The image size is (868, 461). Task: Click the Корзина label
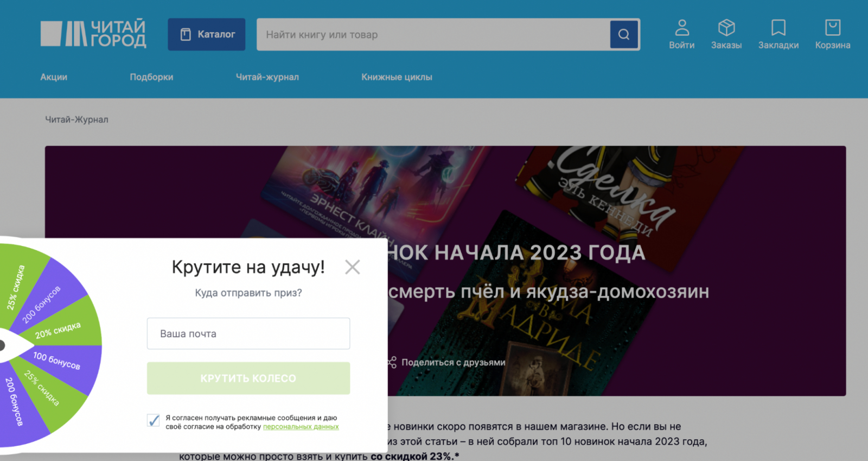pyautogui.click(x=833, y=45)
